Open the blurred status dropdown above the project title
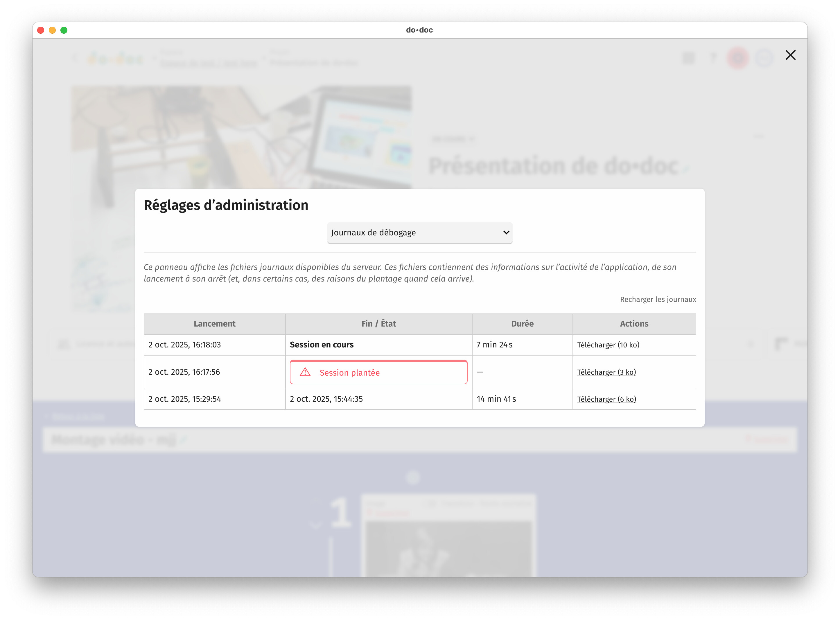This screenshot has width=840, height=620. [x=453, y=139]
